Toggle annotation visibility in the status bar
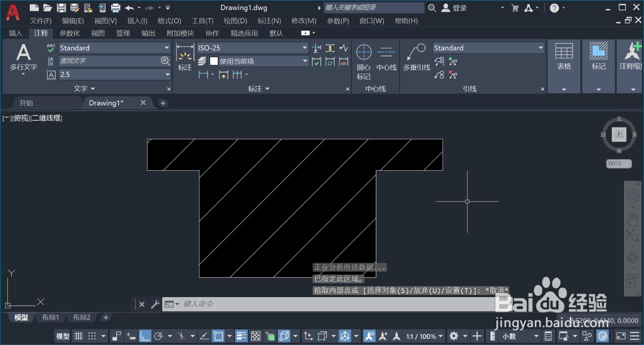Image resolution: width=644 pixels, height=345 pixels. pos(369,336)
